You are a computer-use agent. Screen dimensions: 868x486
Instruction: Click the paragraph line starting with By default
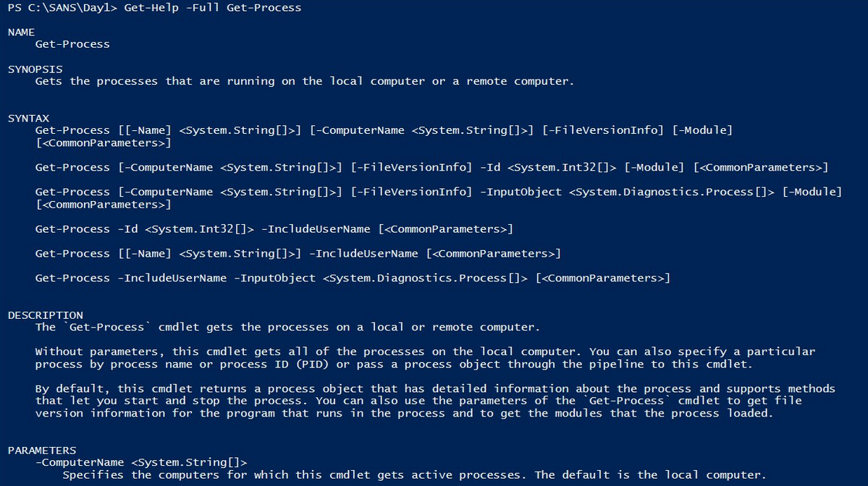[434, 389]
